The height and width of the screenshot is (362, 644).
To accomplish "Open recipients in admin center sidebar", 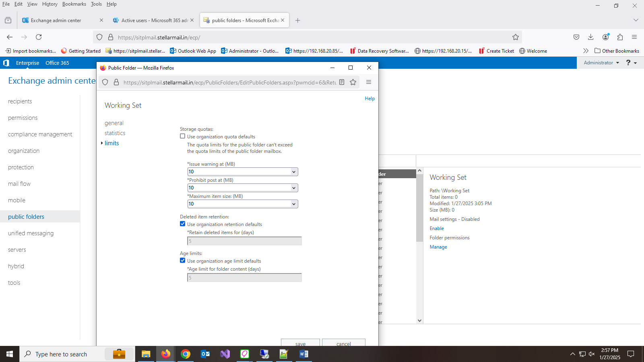I will [20, 101].
